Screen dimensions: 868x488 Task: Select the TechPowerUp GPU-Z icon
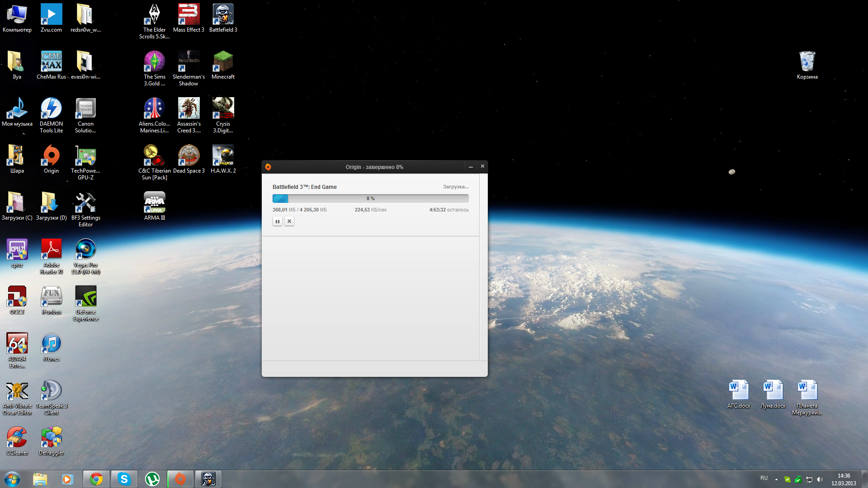pos(85,163)
